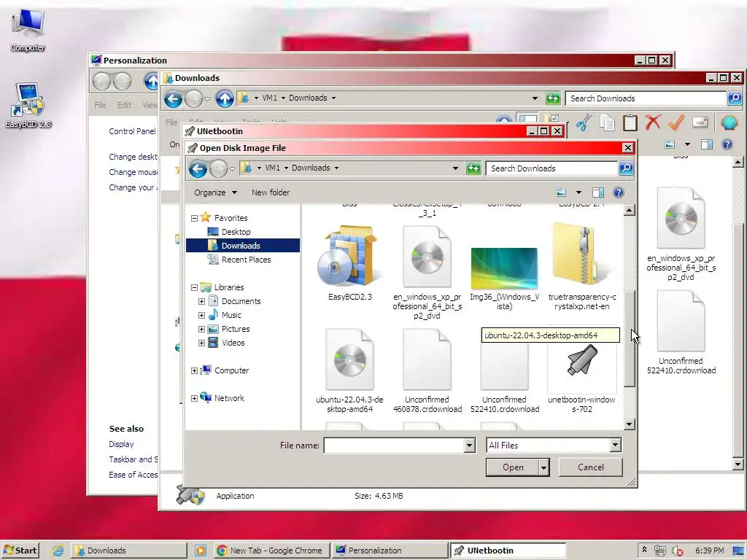Screen dimensions: 747x560
Task: Open Computer desktop icon
Action: point(28,31)
